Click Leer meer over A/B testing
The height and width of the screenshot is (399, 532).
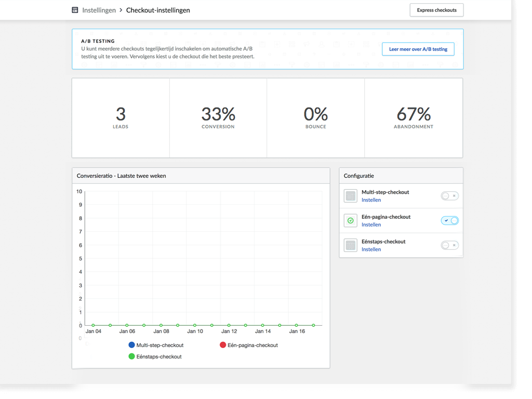tap(418, 49)
